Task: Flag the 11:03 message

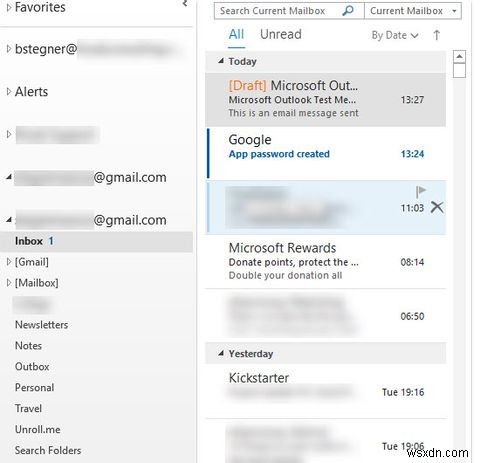Action: tap(421, 192)
